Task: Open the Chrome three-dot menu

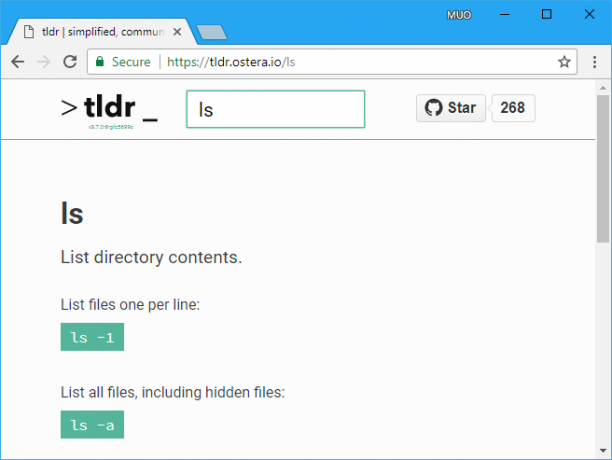Action: point(594,62)
